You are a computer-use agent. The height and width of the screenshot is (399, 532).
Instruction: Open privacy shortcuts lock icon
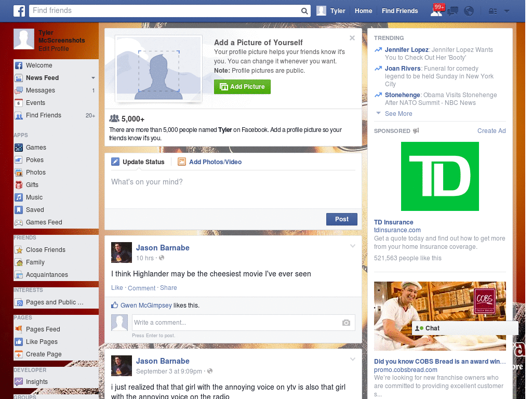tap(493, 11)
